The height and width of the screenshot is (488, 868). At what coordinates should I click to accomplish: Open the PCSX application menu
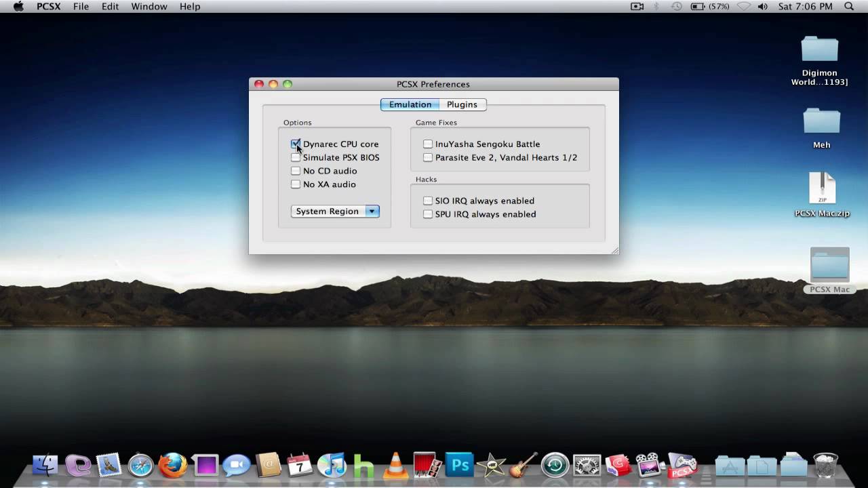click(x=49, y=6)
